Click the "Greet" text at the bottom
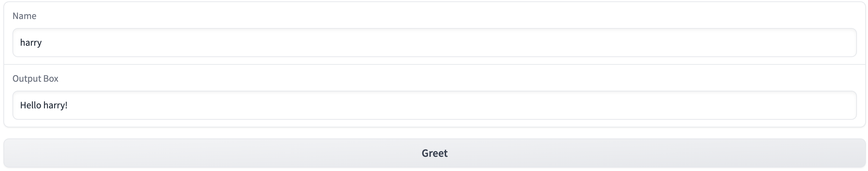This screenshot has width=868, height=171. [434, 153]
